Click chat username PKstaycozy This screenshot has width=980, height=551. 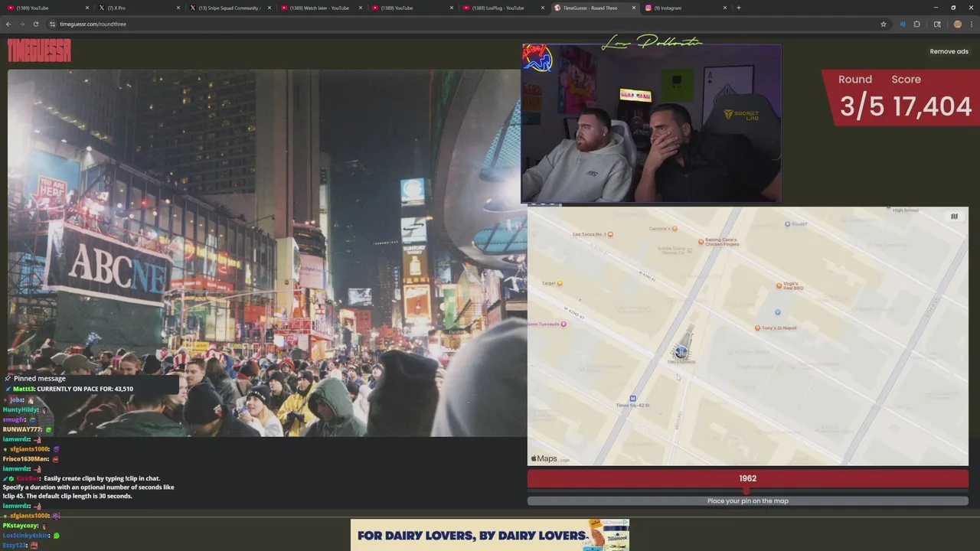point(21,526)
